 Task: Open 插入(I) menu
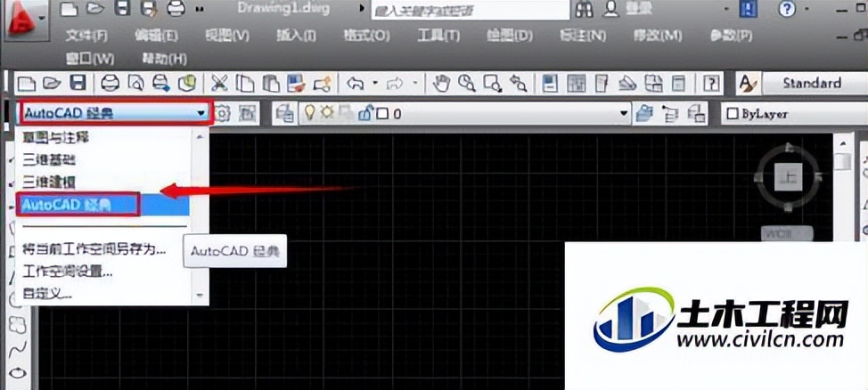click(x=296, y=36)
